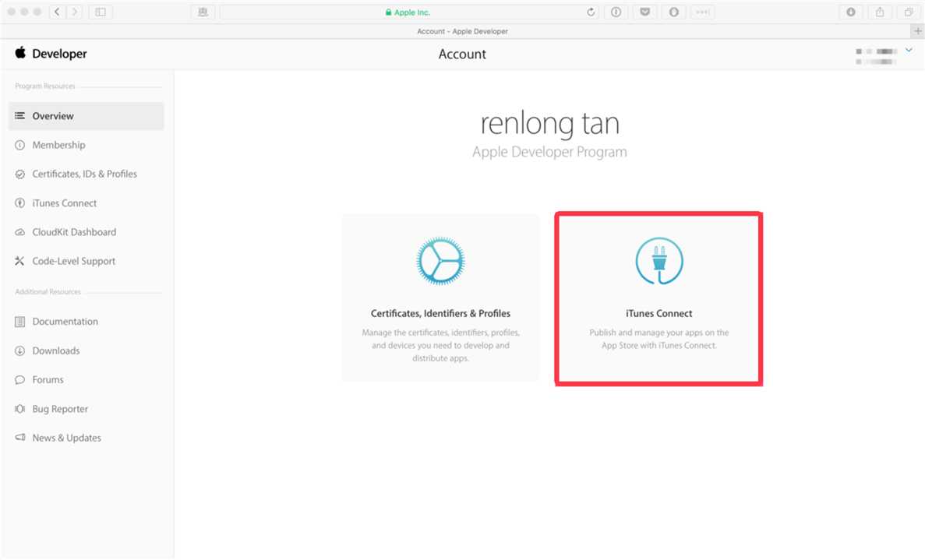925x560 pixels.
Task: Open Documentation in the sidebar
Action: pyautogui.click(x=65, y=321)
